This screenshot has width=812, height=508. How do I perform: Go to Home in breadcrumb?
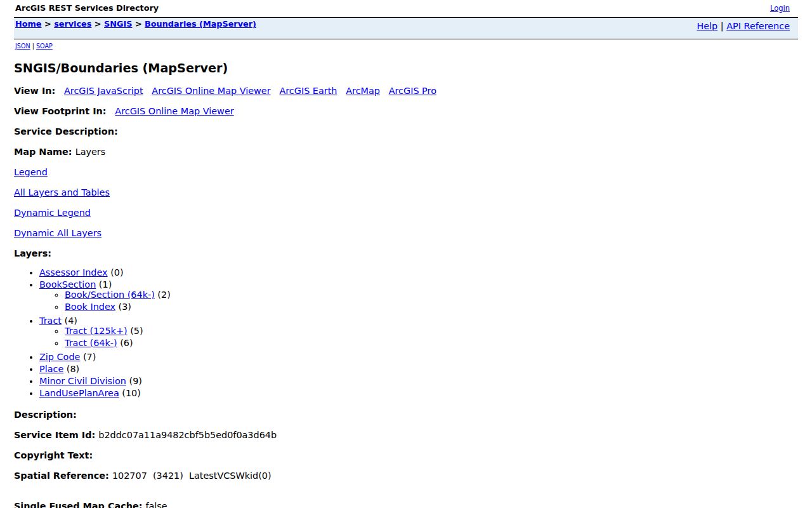pyautogui.click(x=28, y=24)
